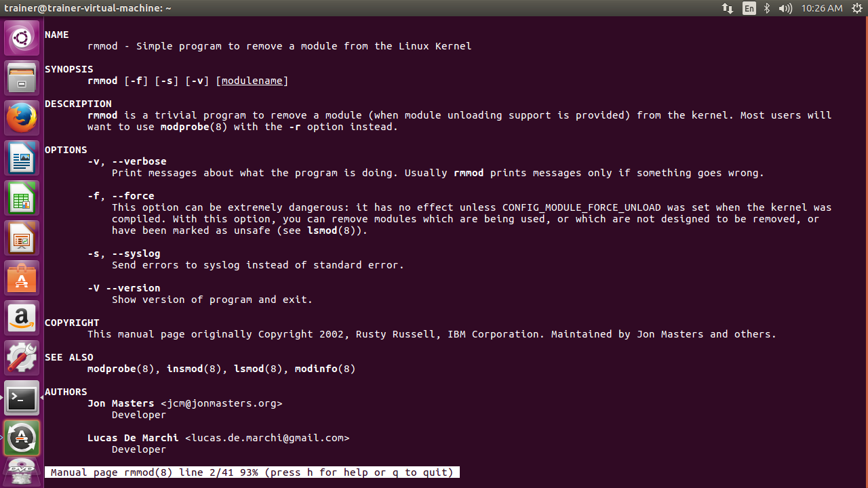Click the "Rusty Russell" copyright text
868x488 pixels.
[395, 334]
